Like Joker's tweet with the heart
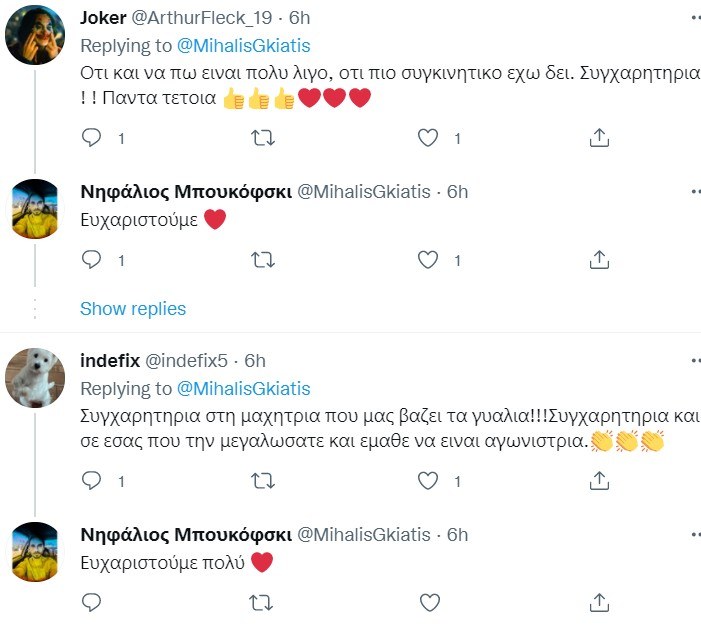701x628 pixels. click(429, 138)
